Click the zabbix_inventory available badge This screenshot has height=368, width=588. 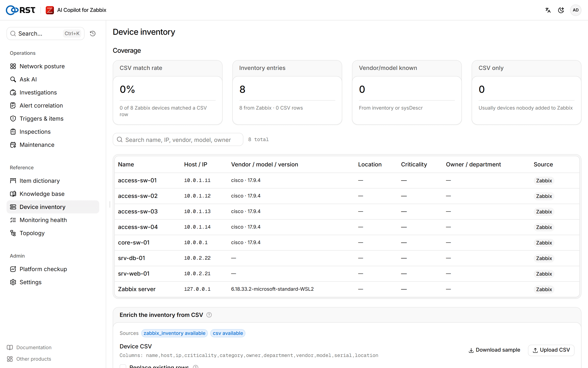click(x=174, y=333)
